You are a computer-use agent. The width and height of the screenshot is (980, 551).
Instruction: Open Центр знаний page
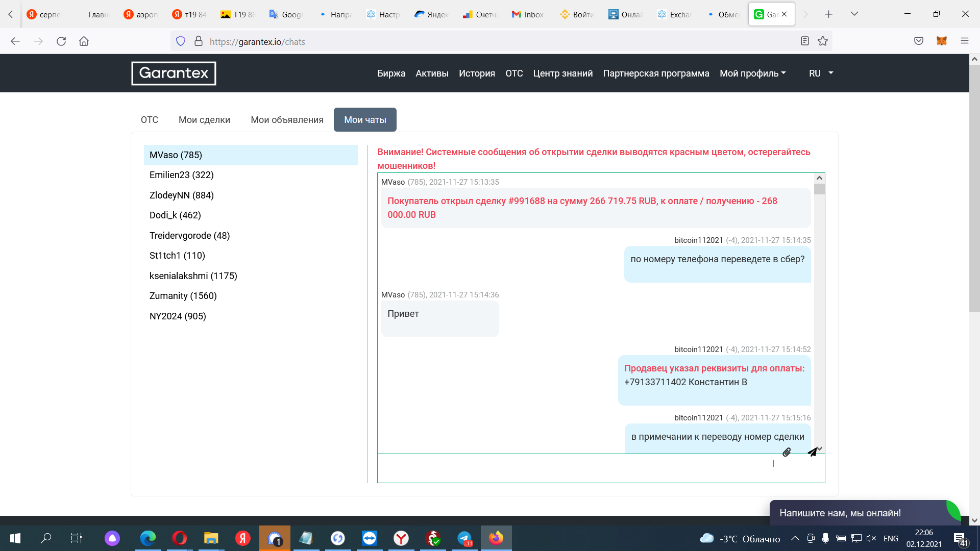click(x=563, y=73)
